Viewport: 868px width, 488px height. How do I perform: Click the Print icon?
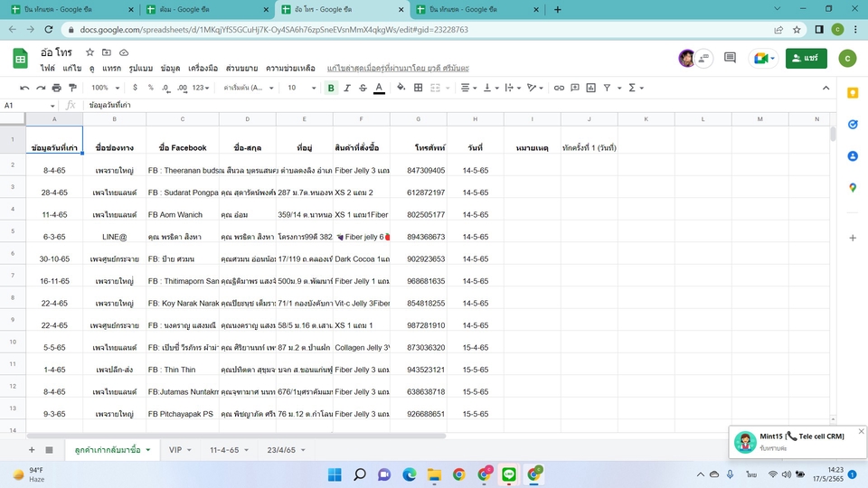56,88
